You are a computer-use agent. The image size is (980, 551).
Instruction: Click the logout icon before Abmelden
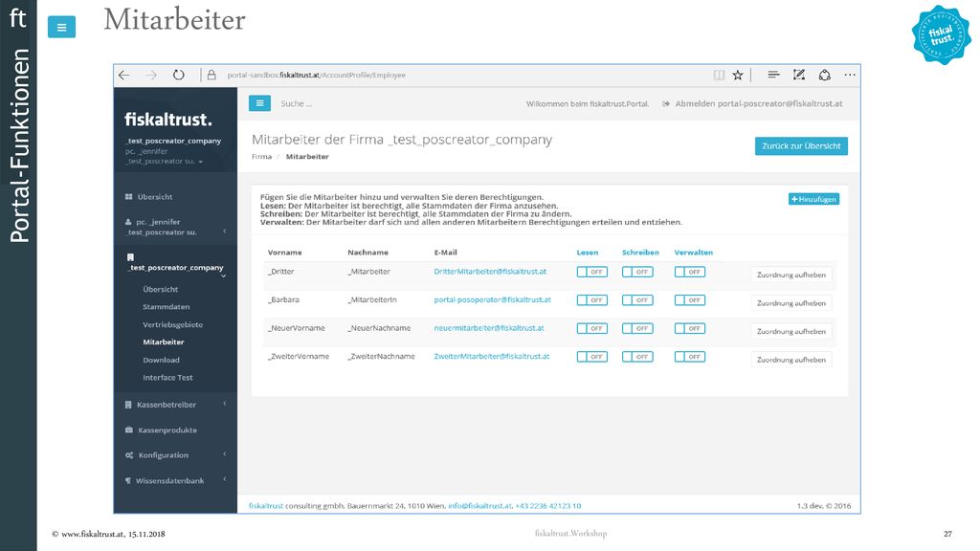tap(666, 103)
